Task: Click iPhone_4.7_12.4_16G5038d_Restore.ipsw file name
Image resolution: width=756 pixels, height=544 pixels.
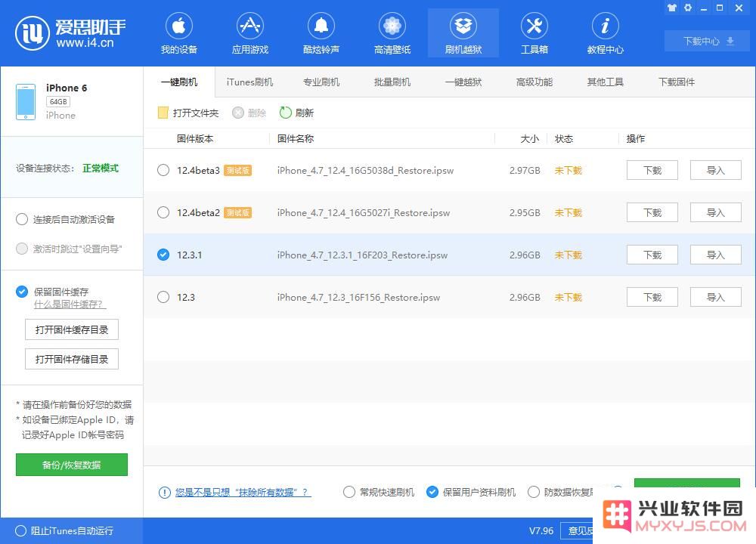Action: (365, 170)
